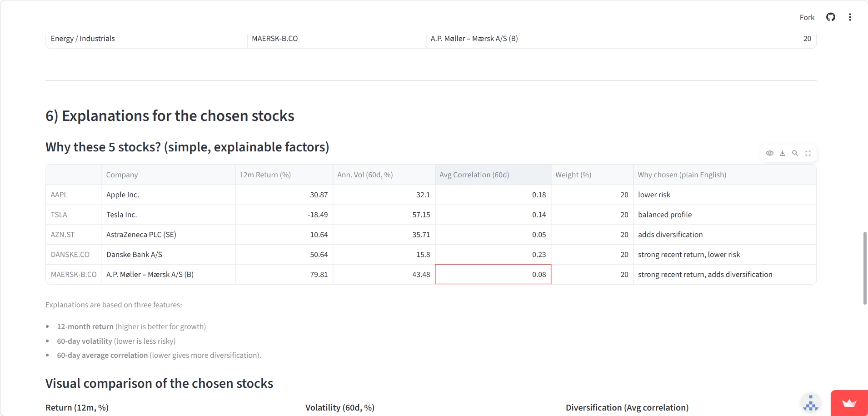Click the Apple Inc. company cell
The height and width of the screenshot is (416, 868).
pos(168,195)
